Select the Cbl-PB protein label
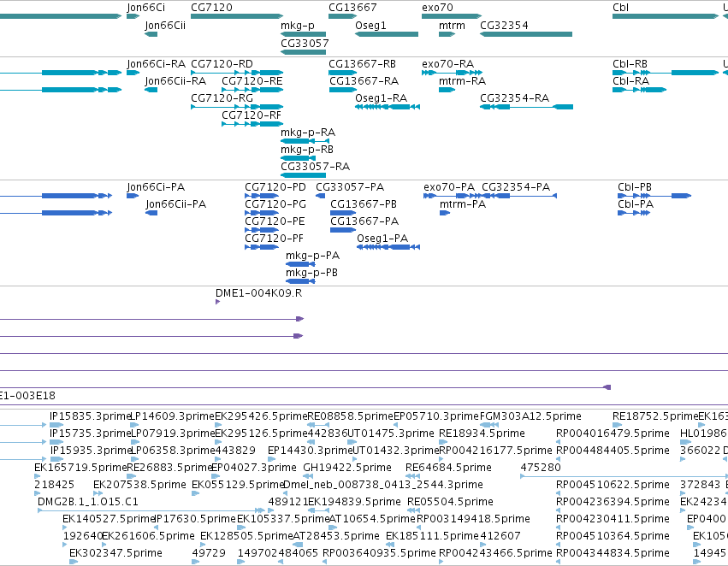This screenshot has height=566, width=728. (635, 187)
